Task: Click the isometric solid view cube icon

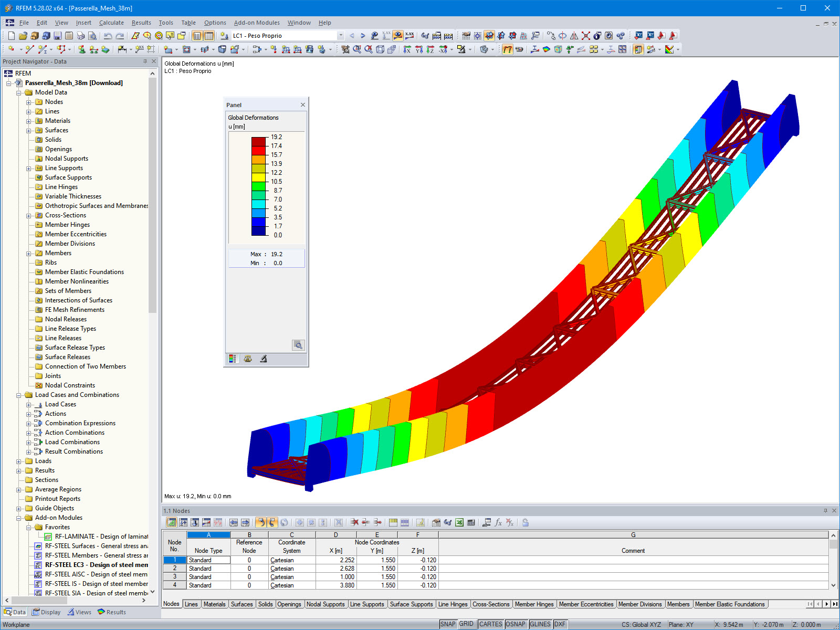Action: click(x=380, y=49)
